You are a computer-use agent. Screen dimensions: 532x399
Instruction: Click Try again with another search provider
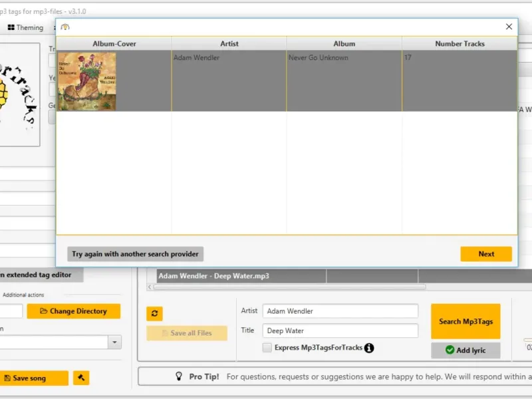tap(135, 254)
